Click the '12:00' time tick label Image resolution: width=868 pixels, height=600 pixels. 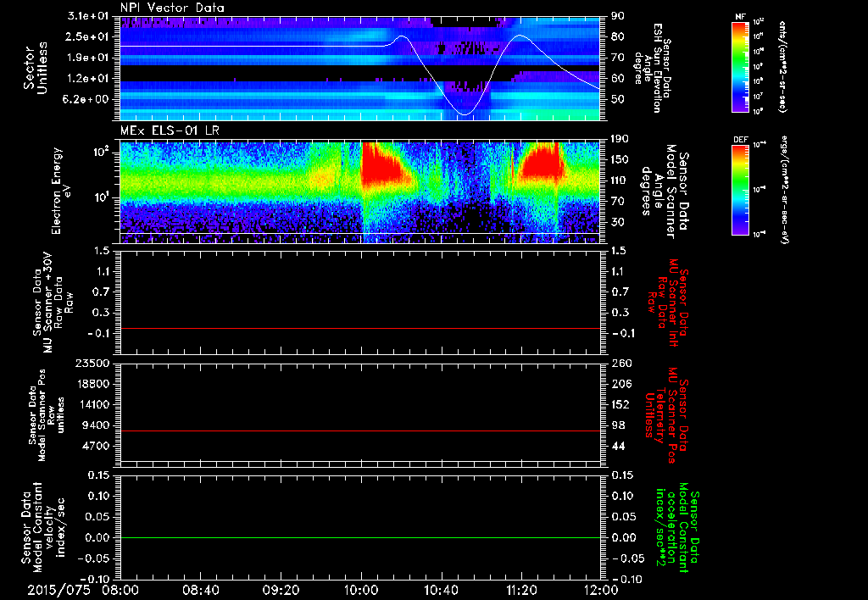click(x=600, y=590)
